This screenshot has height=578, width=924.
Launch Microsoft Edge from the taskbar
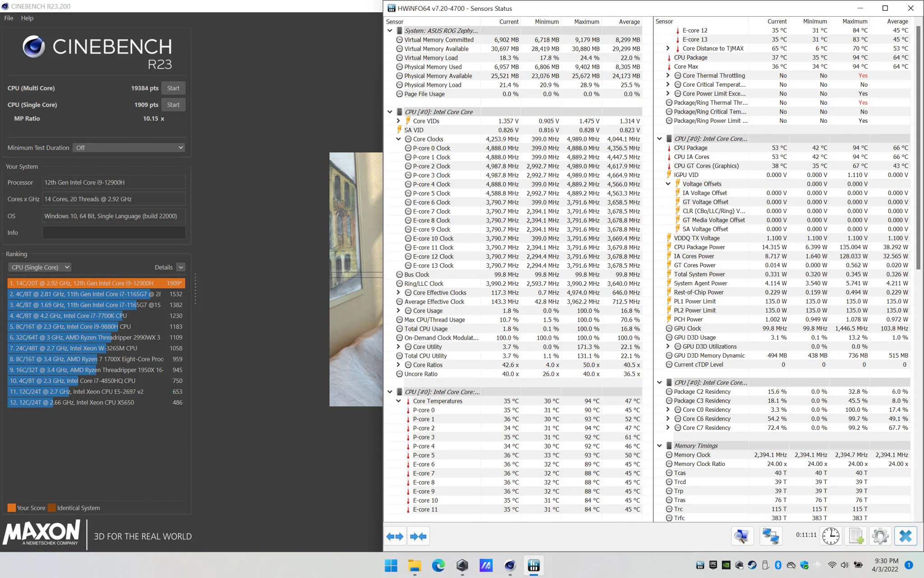(x=439, y=565)
